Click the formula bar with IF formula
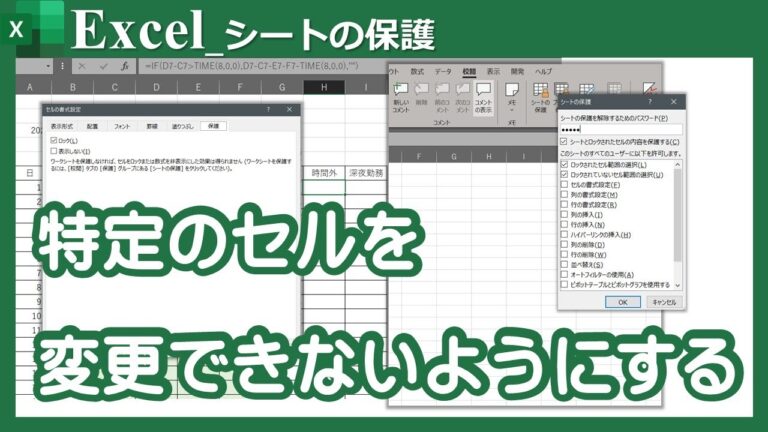 [263, 66]
